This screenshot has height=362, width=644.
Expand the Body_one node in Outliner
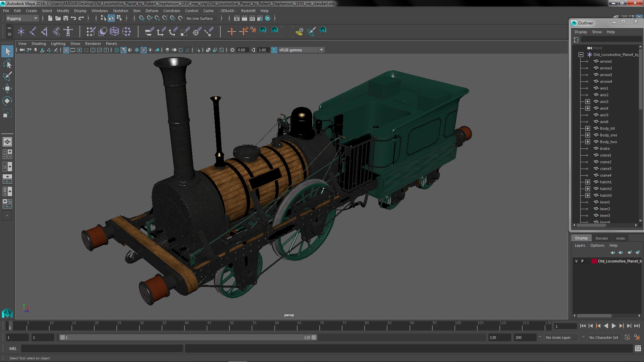588,135
